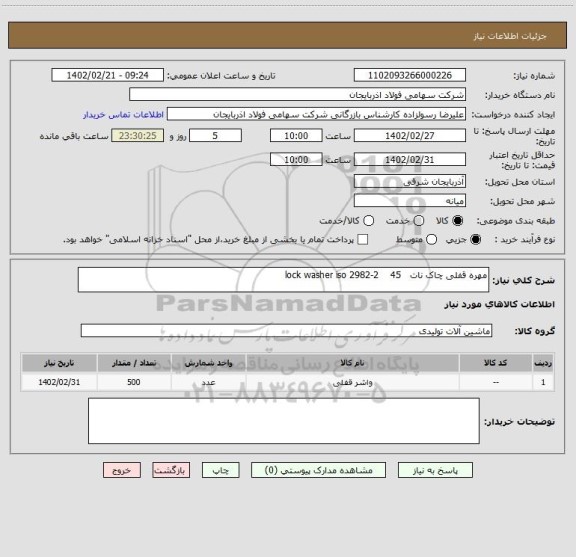Click row number 1 cell
This screenshot has width=576, height=557.
coord(543,382)
